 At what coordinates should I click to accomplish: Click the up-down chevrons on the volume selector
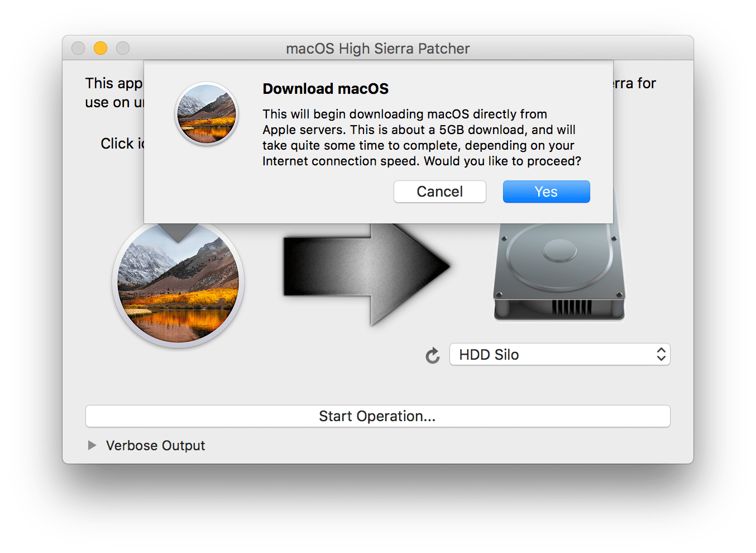(661, 354)
